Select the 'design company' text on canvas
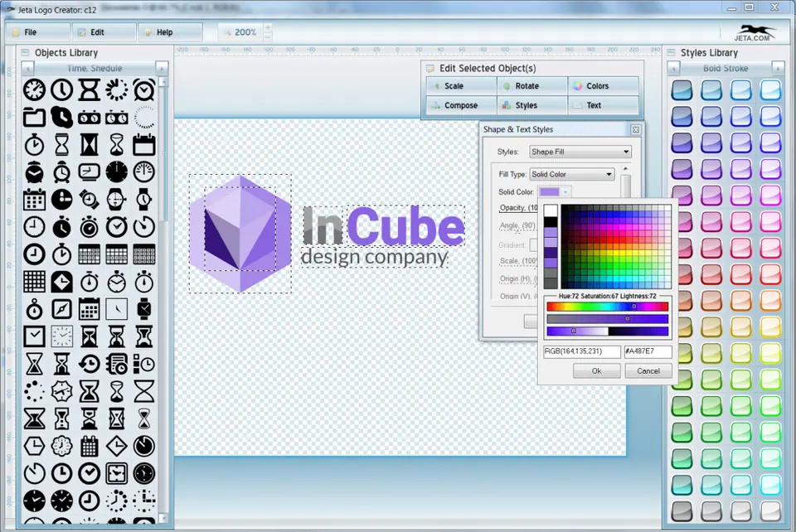796x532 pixels. [x=375, y=257]
